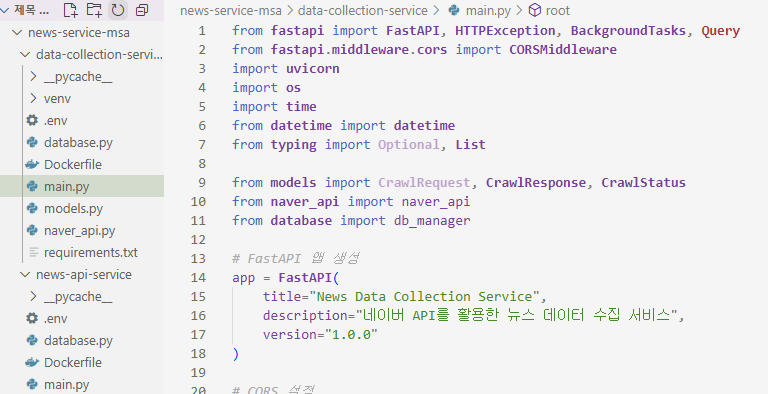Click Docker whale icon of data-collection-service Dockerfile

32,165
